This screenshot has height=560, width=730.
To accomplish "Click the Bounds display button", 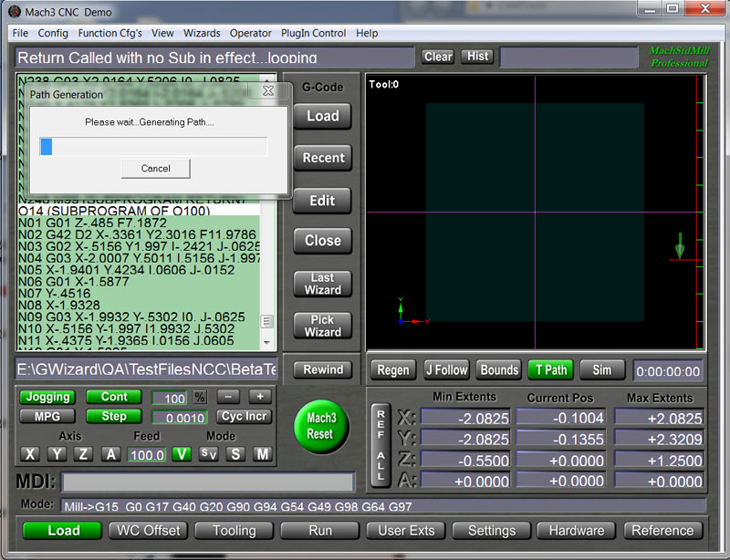I will pos(498,370).
